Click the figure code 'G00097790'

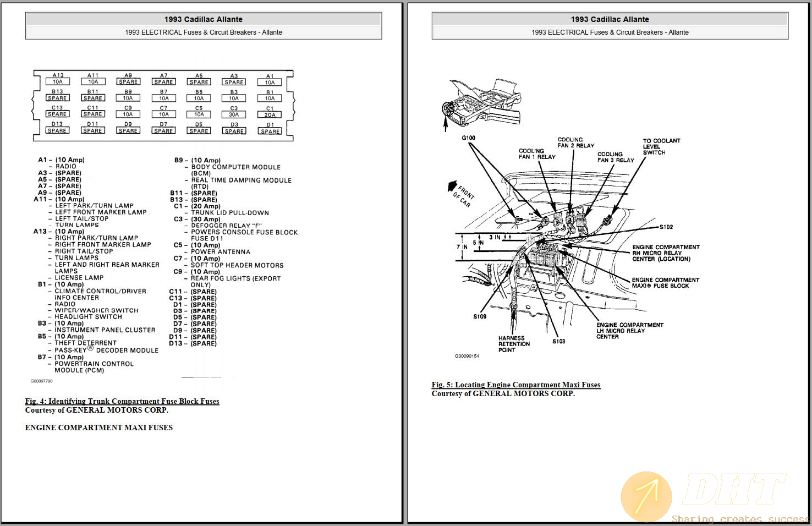pyautogui.click(x=42, y=381)
